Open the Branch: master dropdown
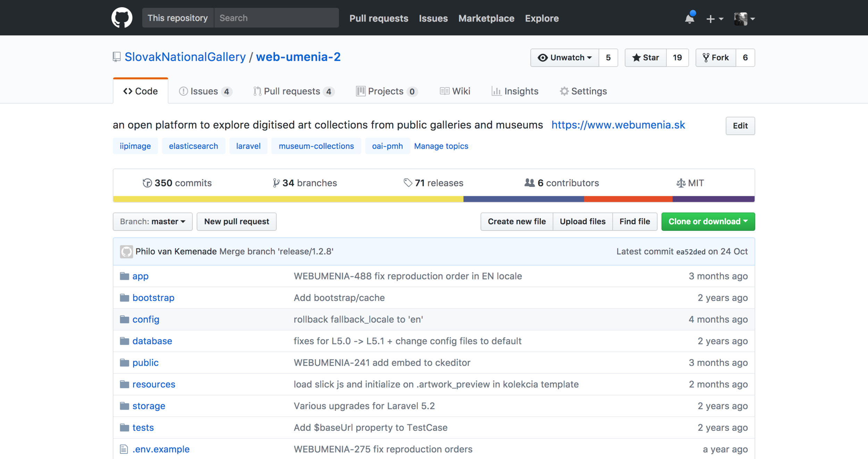868x459 pixels. pyautogui.click(x=152, y=222)
